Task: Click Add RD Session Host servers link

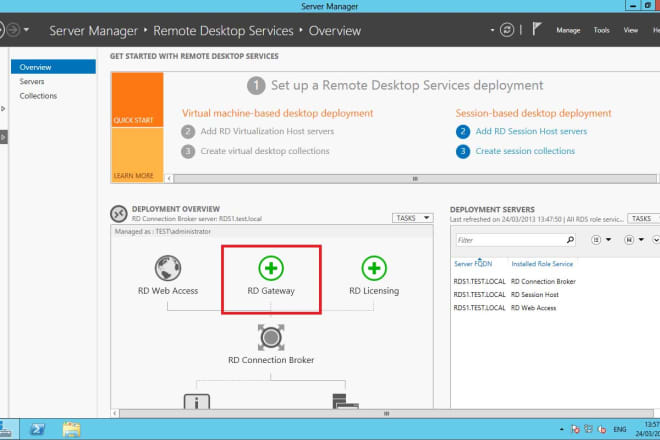Action: (x=531, y=131)
